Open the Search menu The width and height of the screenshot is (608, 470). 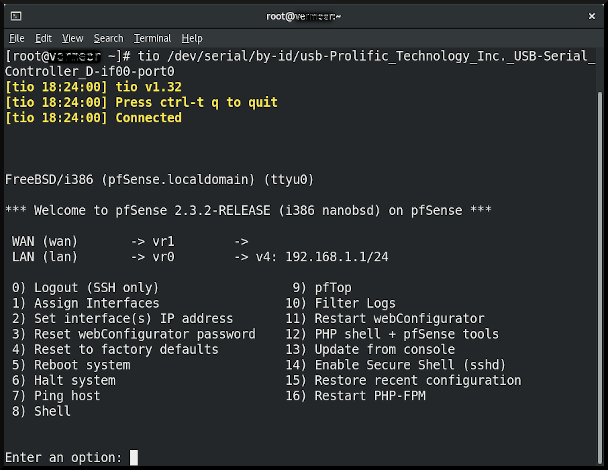(x=108, y=38)
